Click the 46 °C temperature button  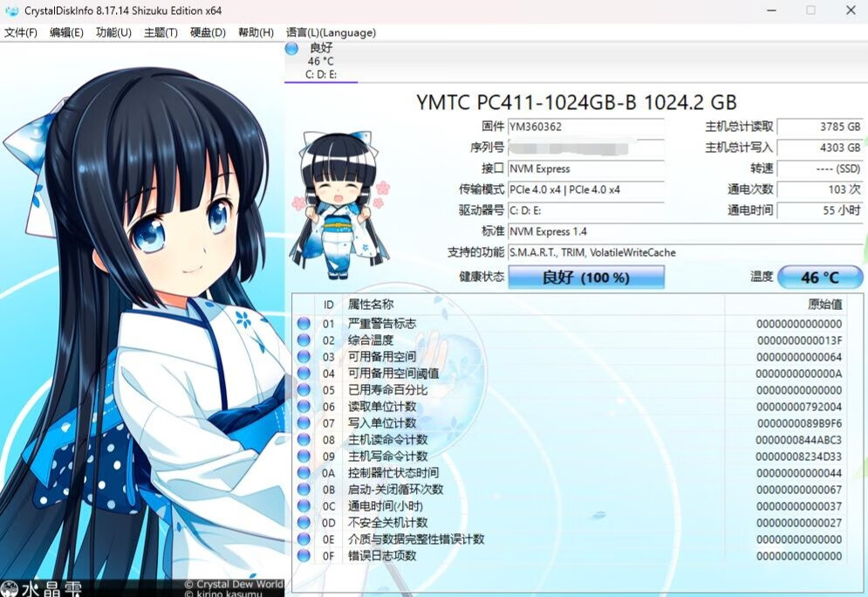click(819, 278)
